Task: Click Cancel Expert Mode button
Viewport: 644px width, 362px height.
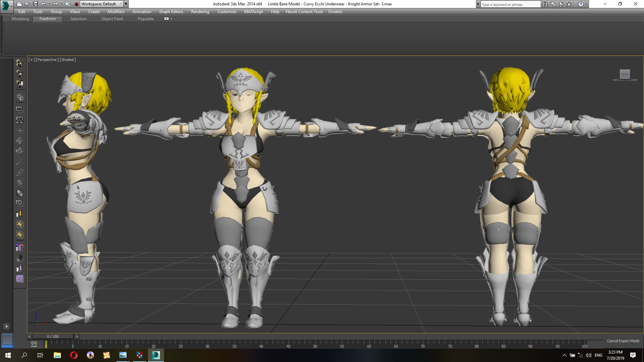Action: pos(623,341)
